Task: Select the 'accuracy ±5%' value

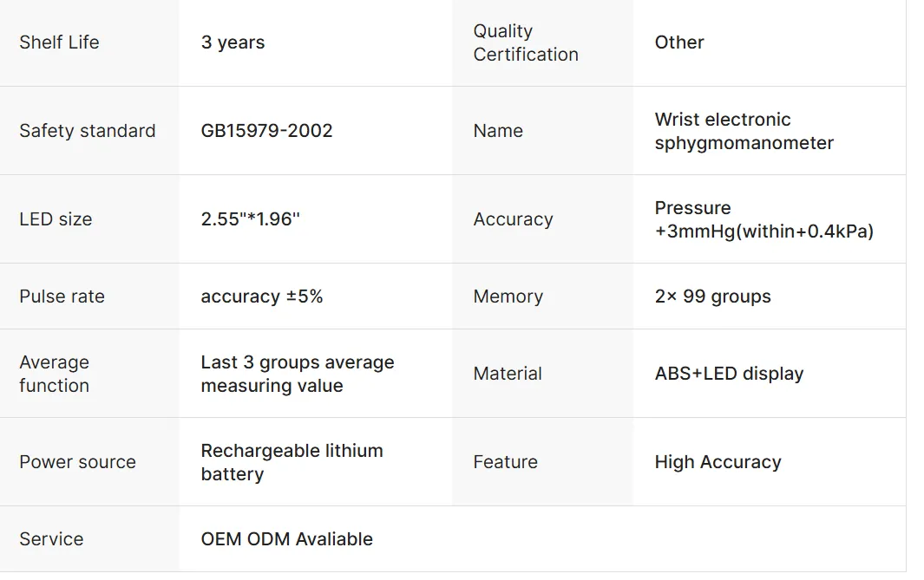Action: coord(262,297)
